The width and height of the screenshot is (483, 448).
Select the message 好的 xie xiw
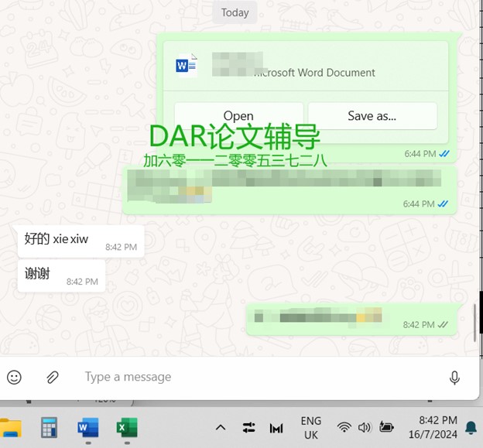click(81, 241)
